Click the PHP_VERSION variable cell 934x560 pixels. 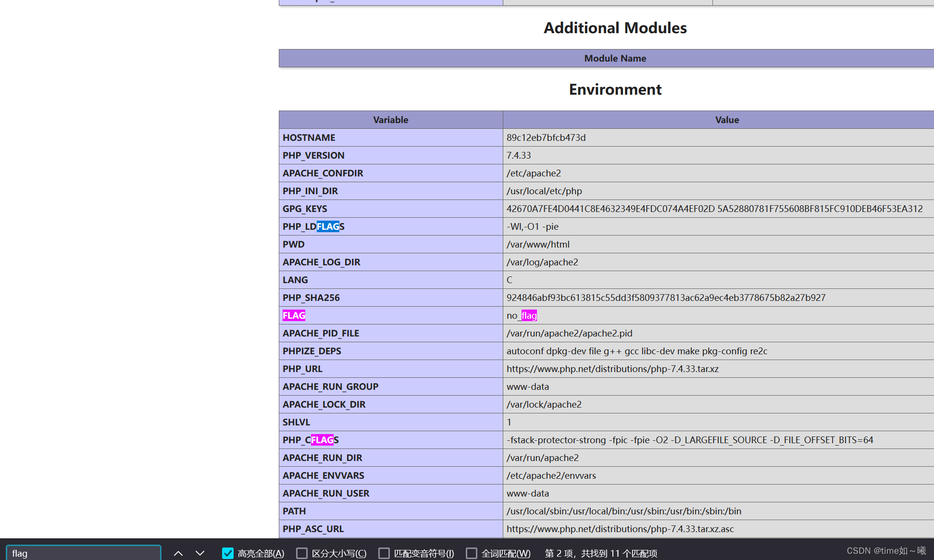tap(391, 155)
